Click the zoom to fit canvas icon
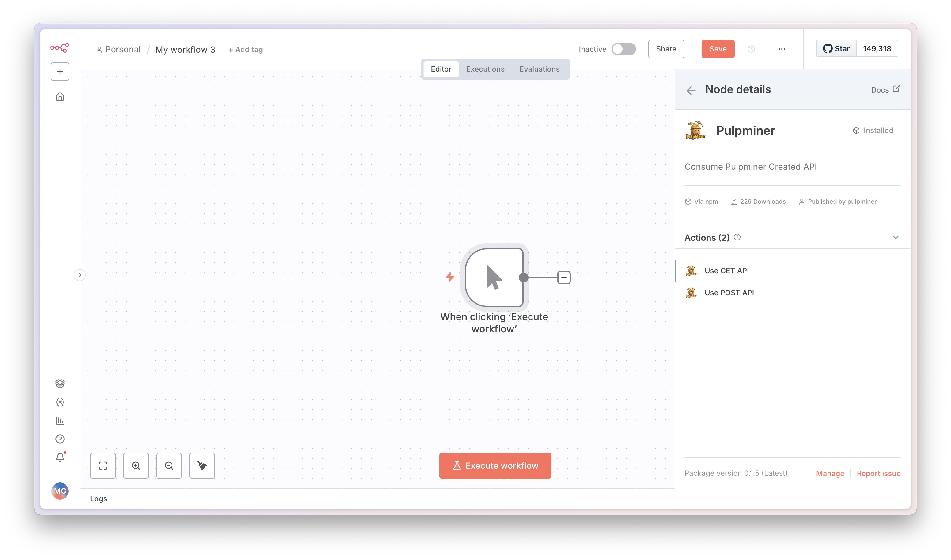 [103, 466]
